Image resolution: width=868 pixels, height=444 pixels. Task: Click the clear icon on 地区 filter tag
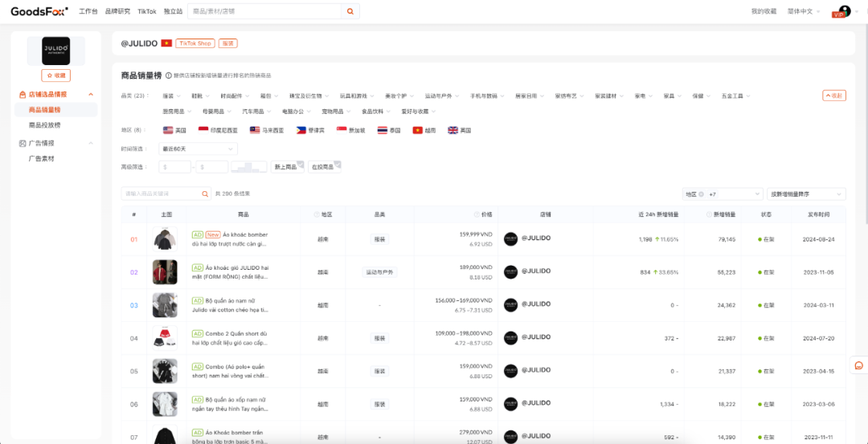click(x=702, y=194)
